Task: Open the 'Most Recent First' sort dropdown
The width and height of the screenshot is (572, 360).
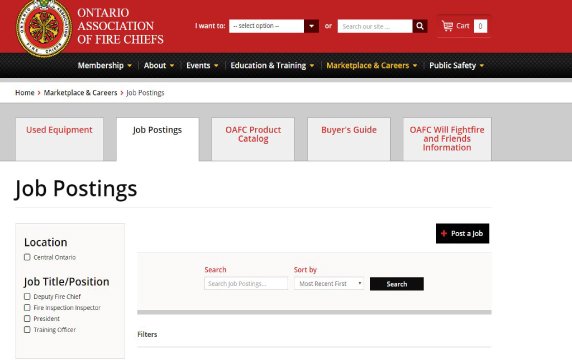Action: coord(329,283)
